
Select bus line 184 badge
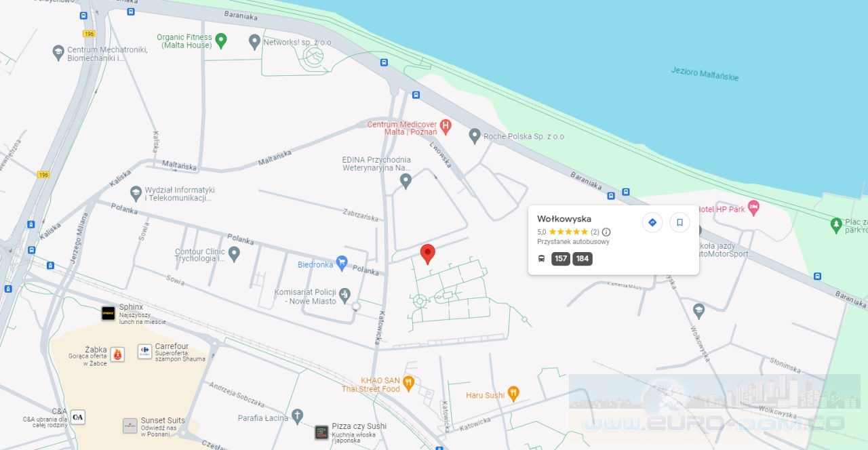point(583,259)
